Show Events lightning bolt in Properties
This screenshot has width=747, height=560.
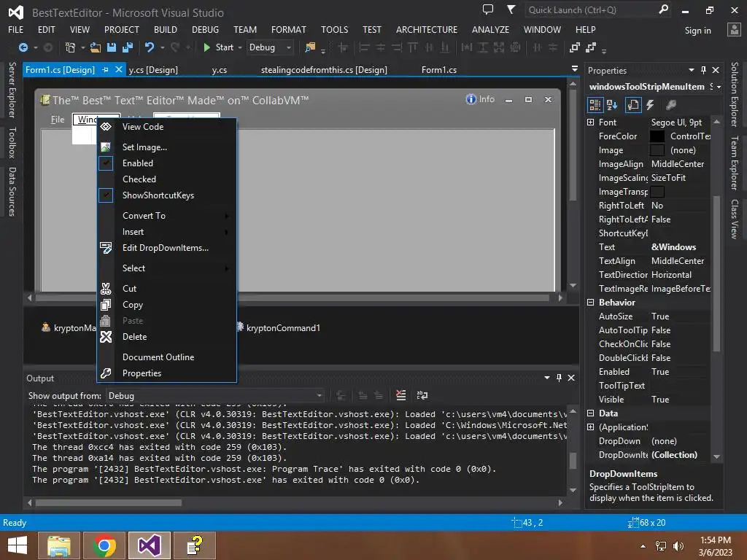tap(650, 105)
